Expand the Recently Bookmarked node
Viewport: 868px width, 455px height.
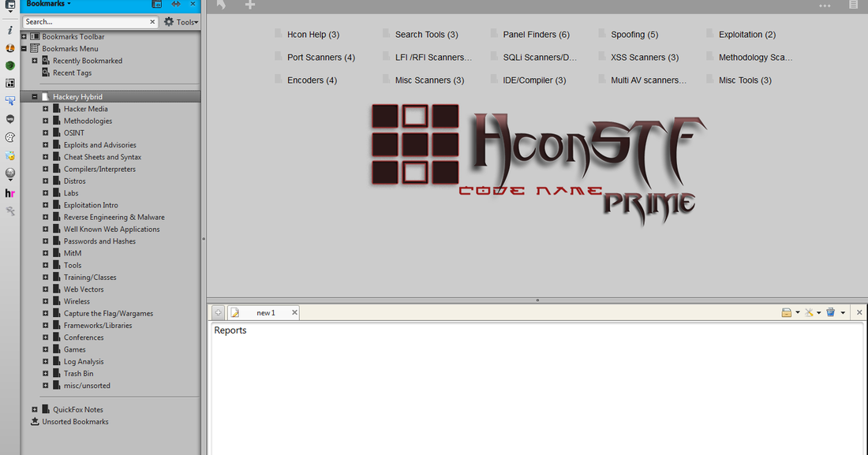coord(34,61)
